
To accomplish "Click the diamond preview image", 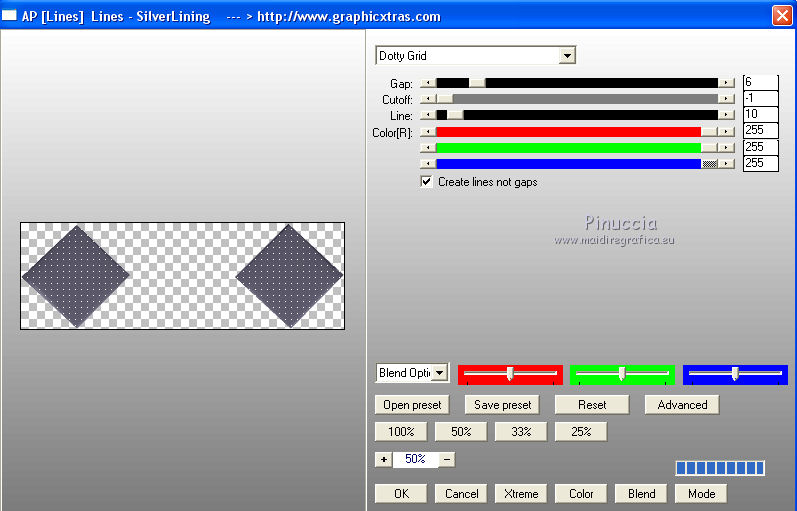I will (x=182, y=276).
